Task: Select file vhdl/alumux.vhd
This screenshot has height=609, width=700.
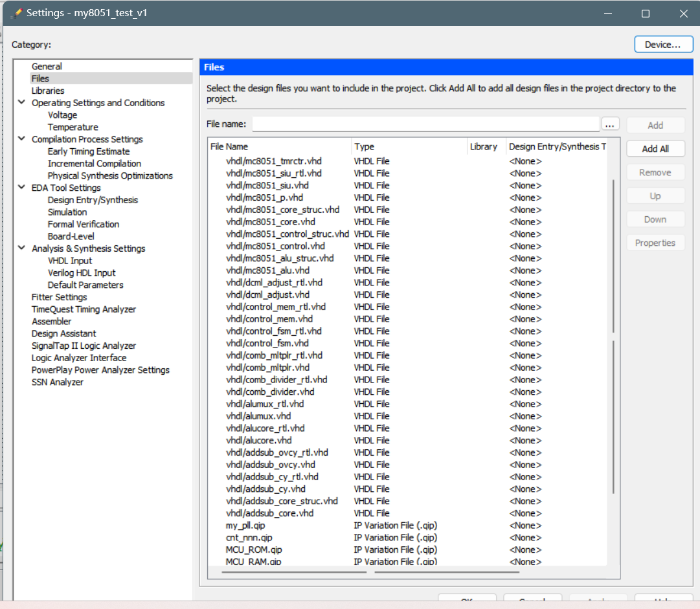Action: [x=258, y=416]
